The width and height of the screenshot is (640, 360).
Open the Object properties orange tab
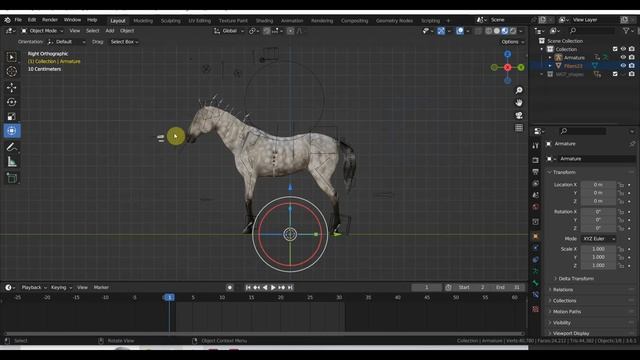coord(536,236)
